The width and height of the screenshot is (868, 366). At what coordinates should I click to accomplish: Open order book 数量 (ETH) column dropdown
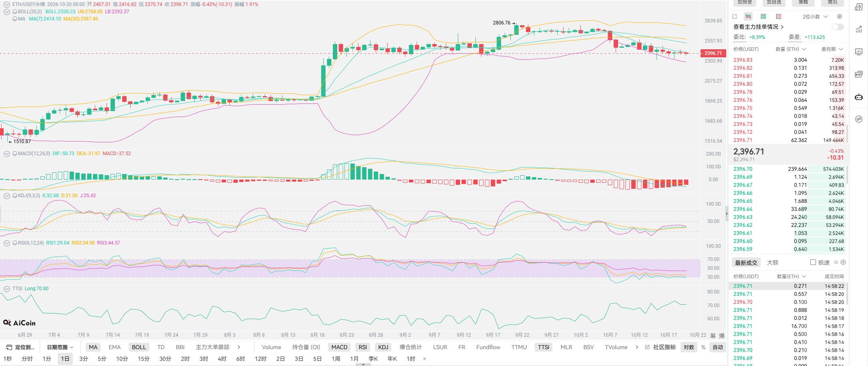point(791,49)
